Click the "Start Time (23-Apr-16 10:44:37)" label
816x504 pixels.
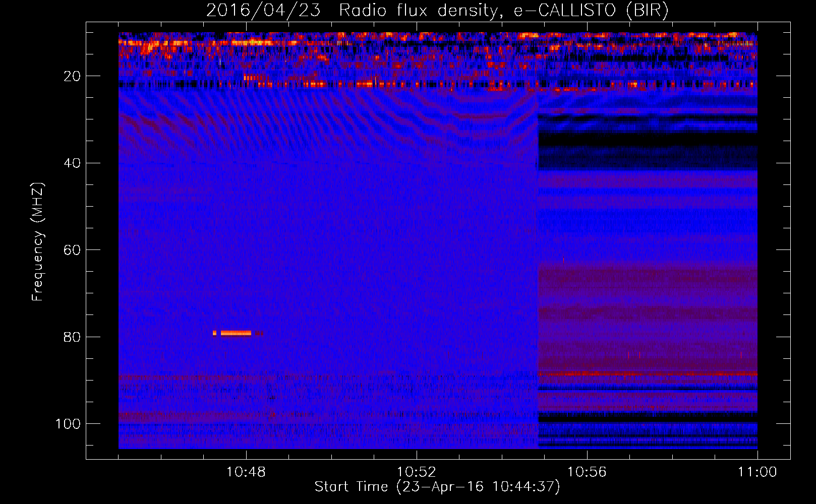(437, 487)
